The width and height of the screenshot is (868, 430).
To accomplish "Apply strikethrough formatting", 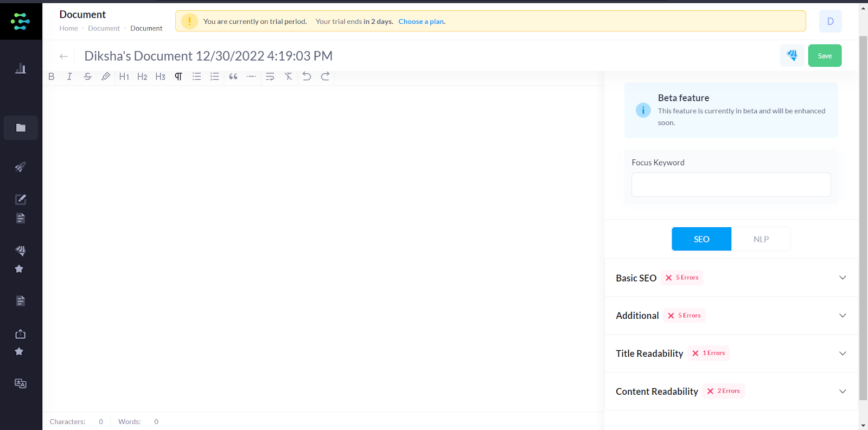I will point(87,76).
